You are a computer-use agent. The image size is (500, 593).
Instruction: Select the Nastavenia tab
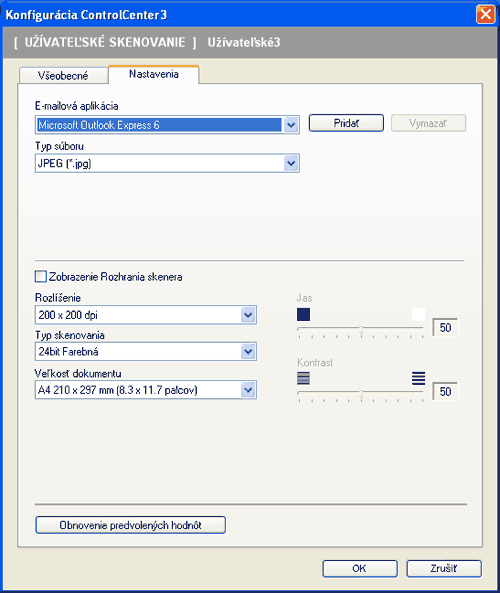(154, 74)
